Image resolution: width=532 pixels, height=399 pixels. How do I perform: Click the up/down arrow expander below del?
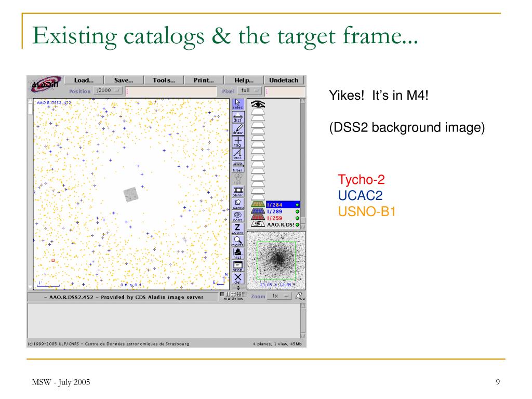click(238, 288)
